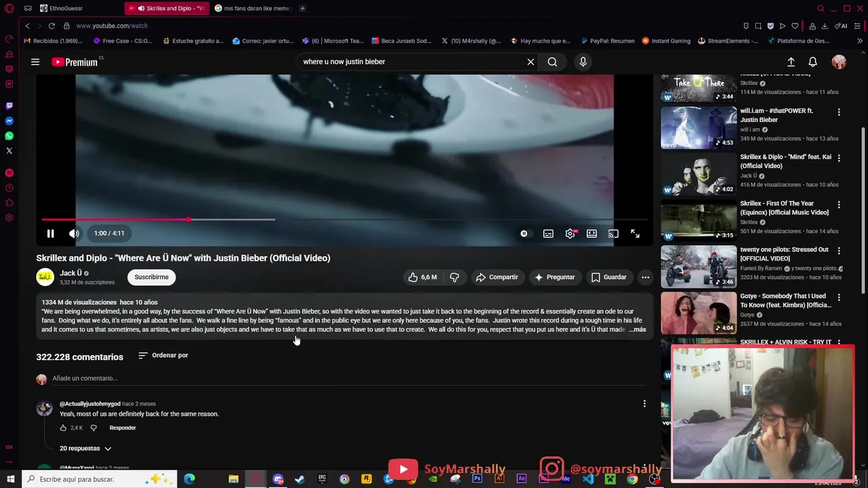This screenshot has width=868, height=488.
Task: Open options for will.i.am suggestion
Action: tap(839, 112)
